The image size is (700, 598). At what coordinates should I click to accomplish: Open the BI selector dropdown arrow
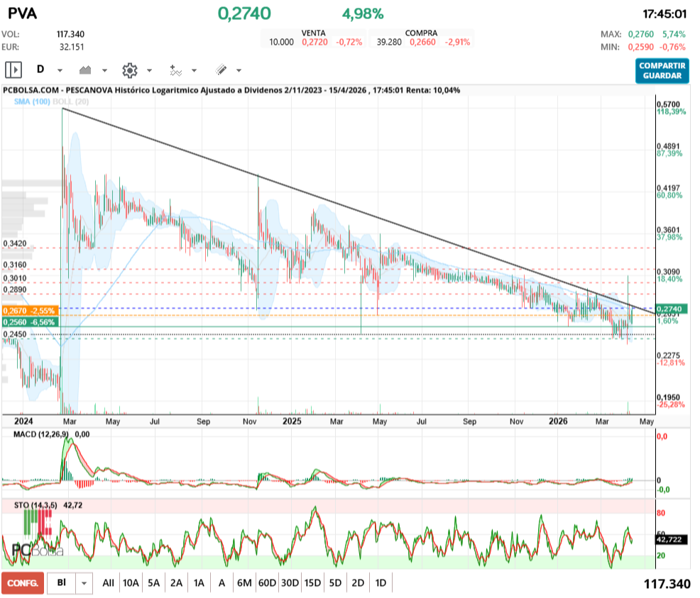84,583
